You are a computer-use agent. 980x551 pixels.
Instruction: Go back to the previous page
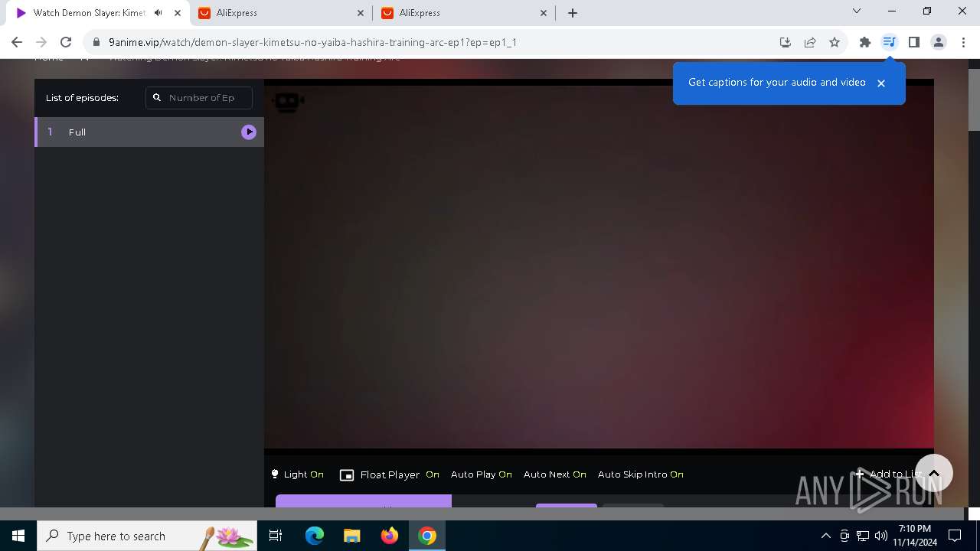pyautogui.click(x=17, y=42)
